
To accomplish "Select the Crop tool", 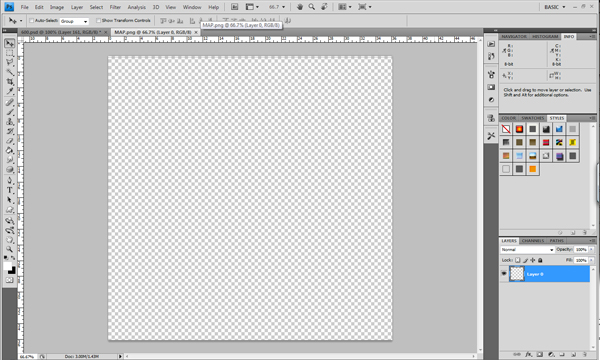I will [x=10, y=81].
